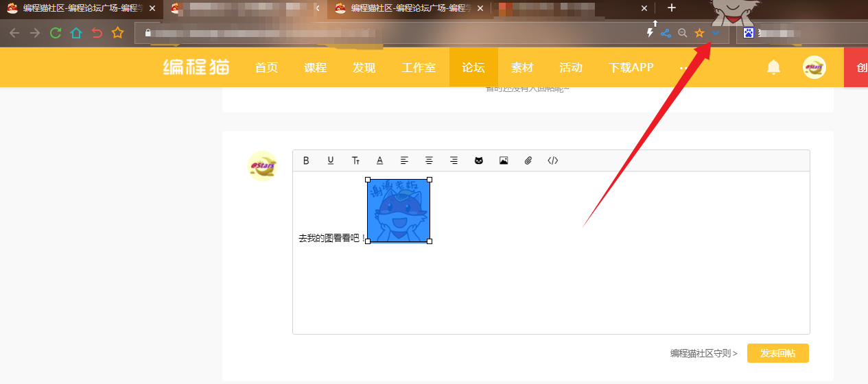Align text left in the editor

pyautogui.click(x=404, y=160)
